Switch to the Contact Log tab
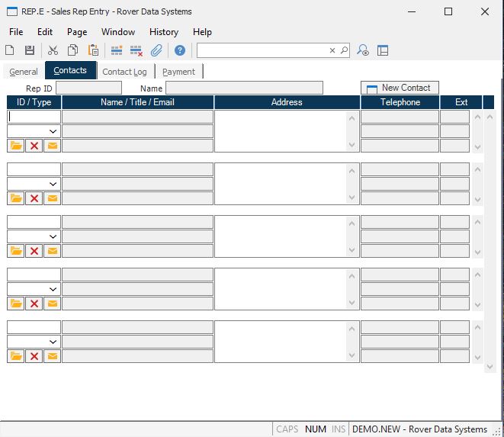504x437 pixels. coord(124,72)
